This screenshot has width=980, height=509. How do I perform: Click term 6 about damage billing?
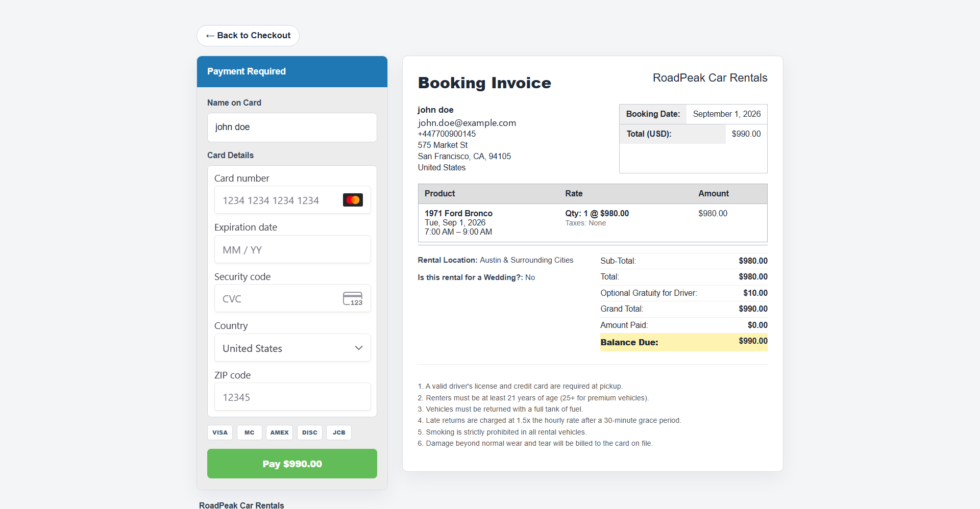coord(535,444)
